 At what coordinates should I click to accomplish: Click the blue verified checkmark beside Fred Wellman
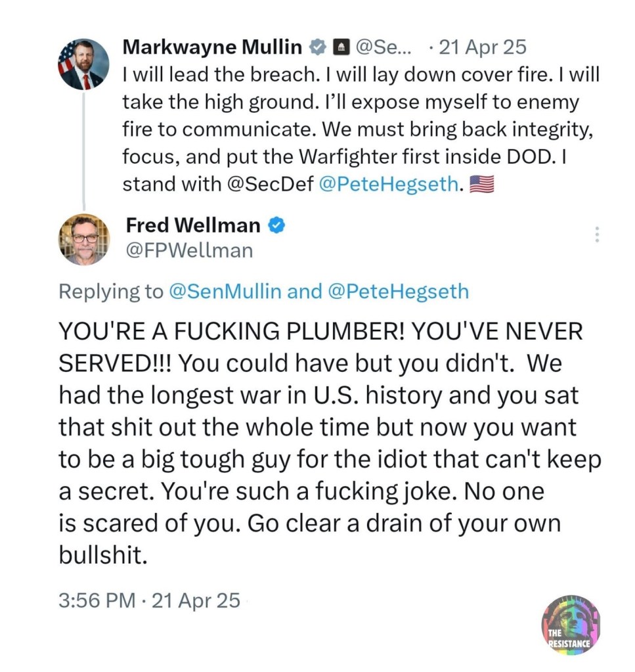(x=277, y=226)
